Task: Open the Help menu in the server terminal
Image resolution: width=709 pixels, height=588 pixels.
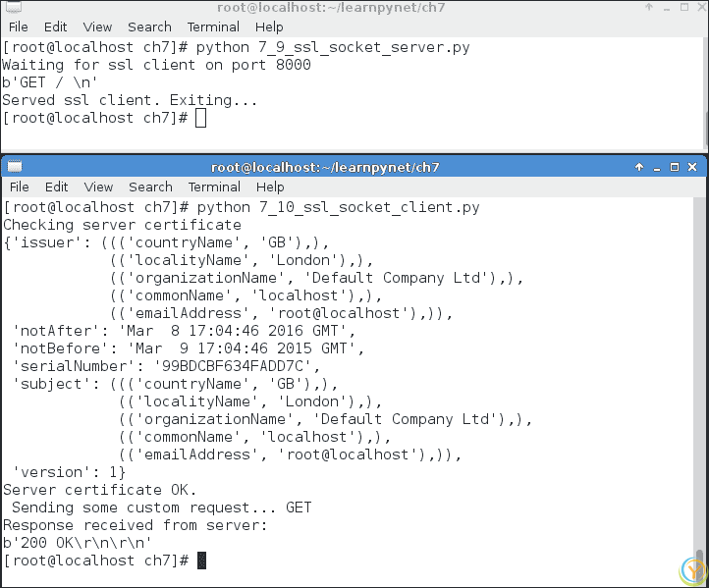Action: [269, 27]
